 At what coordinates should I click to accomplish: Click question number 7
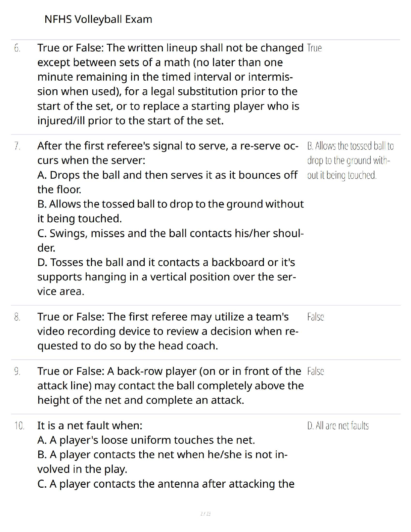pyautogui.click(x=17, y=146)
